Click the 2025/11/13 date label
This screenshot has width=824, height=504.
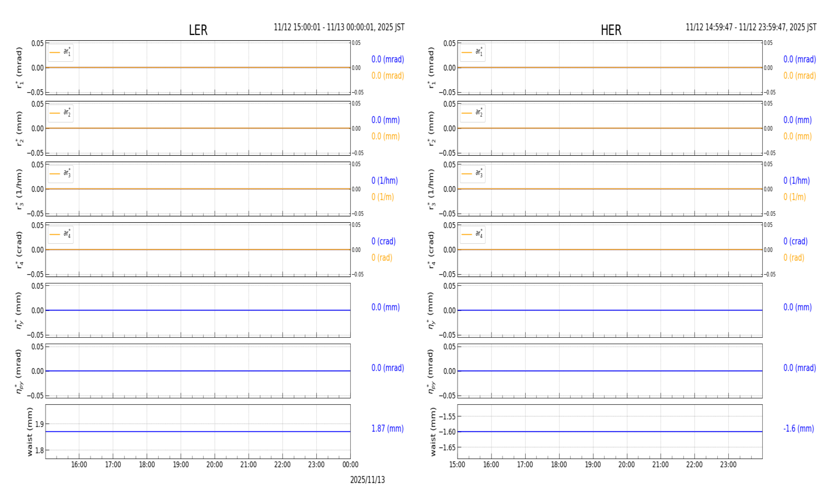[368, 480]
